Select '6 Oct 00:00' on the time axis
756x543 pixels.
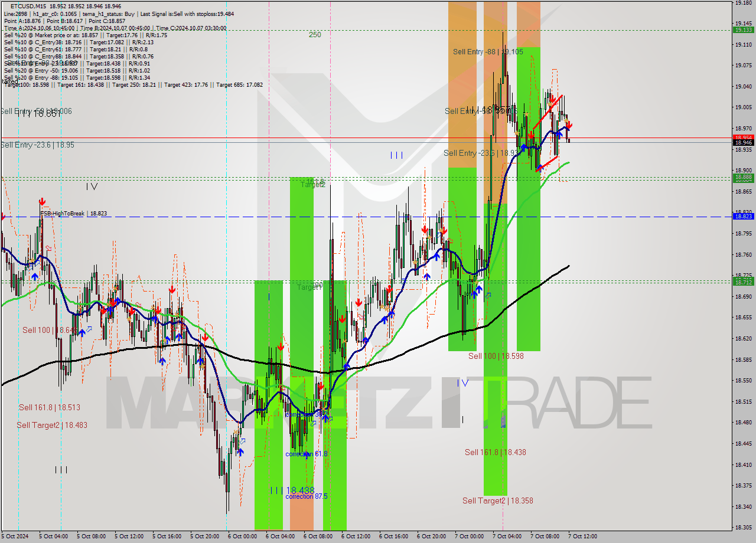[243, 537]
